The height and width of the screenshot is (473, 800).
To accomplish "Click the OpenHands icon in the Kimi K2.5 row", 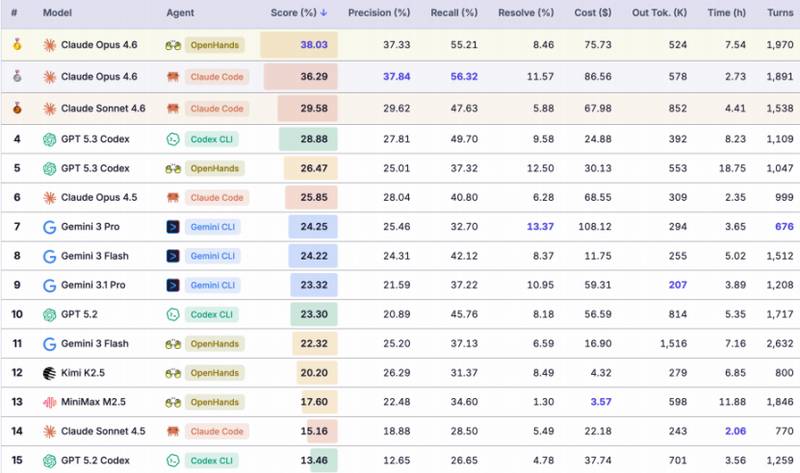I will [173, 372].
